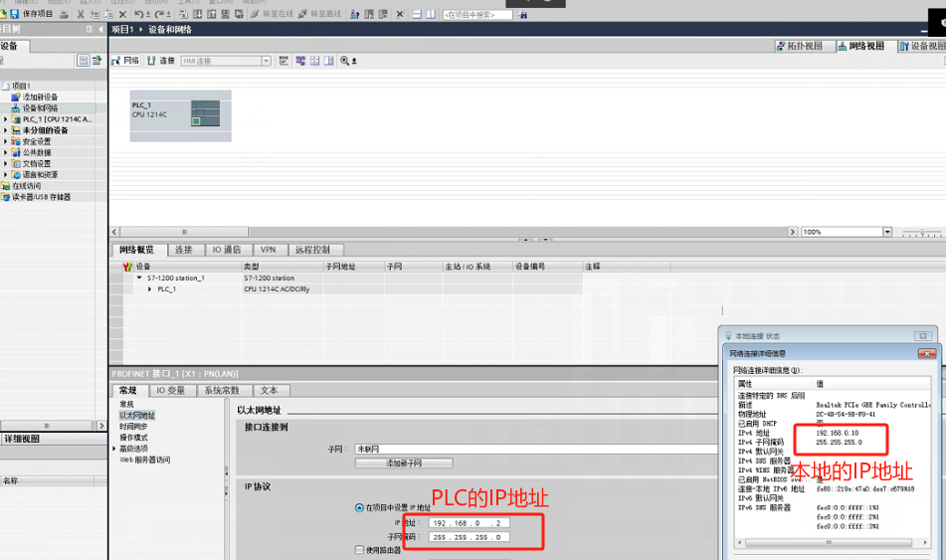Click the 连接 connections button
The image size is (946, 560).
click(161, 61)
